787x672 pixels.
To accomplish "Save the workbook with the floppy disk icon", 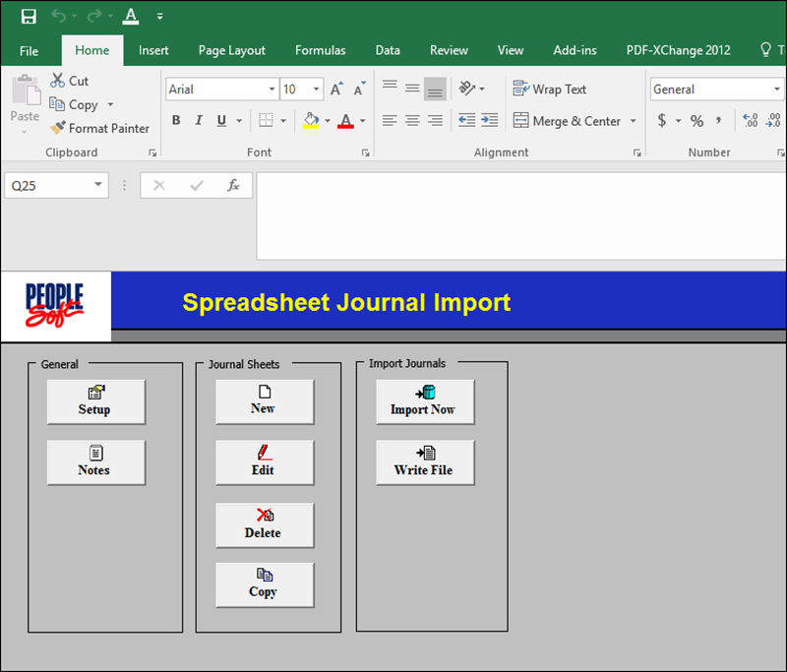I will tap(29, 17).
